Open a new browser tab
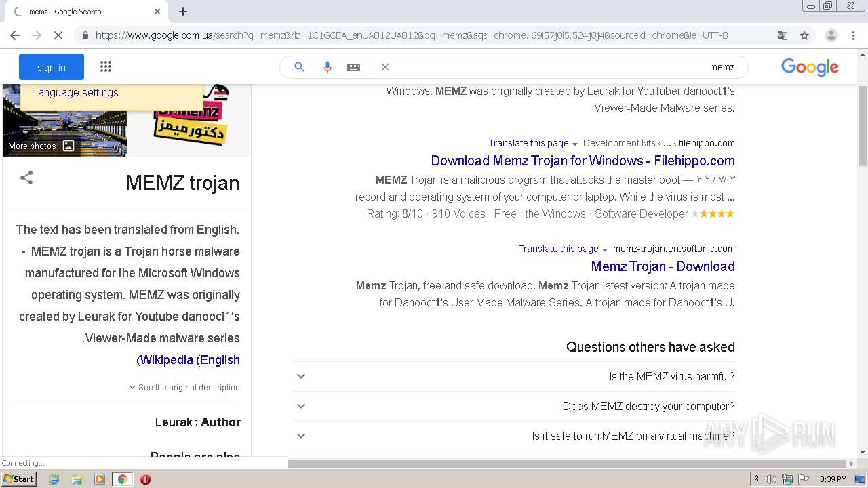The height and width of the screenshot is (488, 868). (183, 12)
